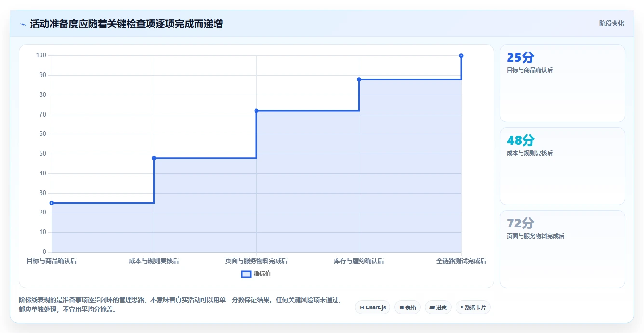Screen dimensions: 644x333
Task: Select the 数据卡片 tag
Action: [x=473, y=307]
